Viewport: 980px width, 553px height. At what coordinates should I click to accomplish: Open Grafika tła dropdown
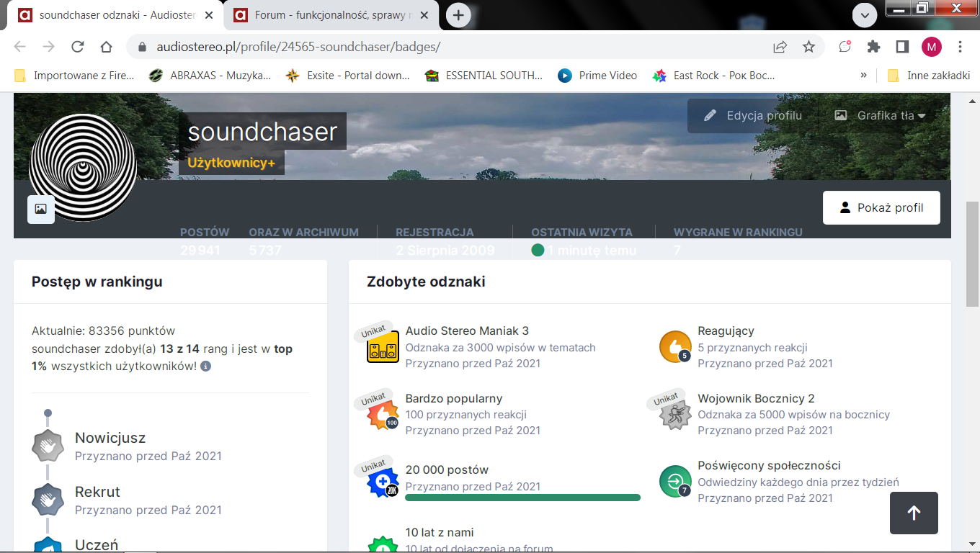tap(880, 115)
